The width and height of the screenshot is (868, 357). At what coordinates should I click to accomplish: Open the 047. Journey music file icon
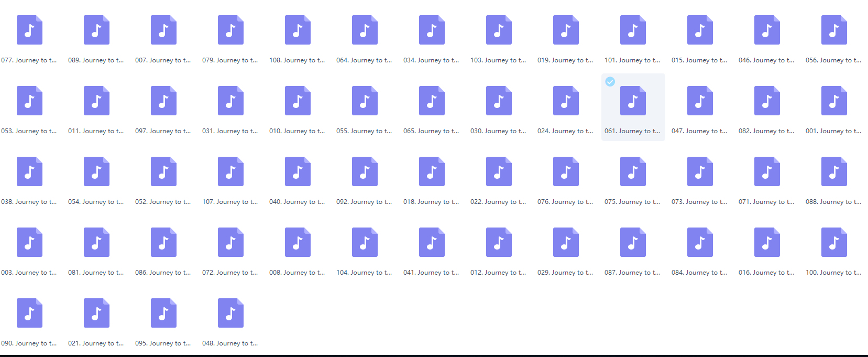tap(700, 101)
